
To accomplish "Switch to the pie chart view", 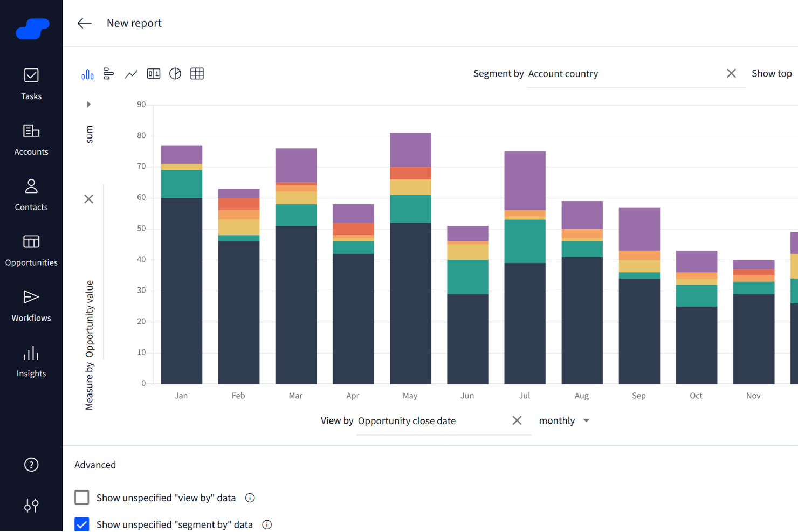I will (175, 73).
